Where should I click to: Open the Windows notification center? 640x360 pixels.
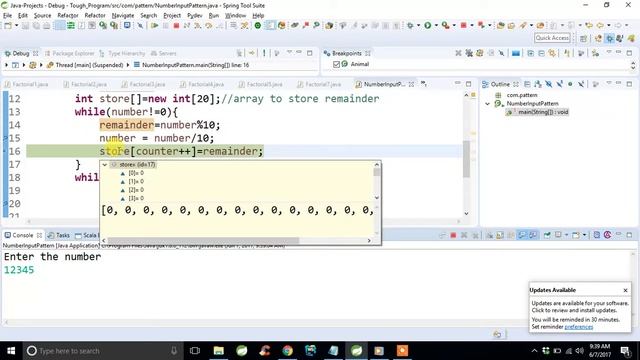[625, 351]
